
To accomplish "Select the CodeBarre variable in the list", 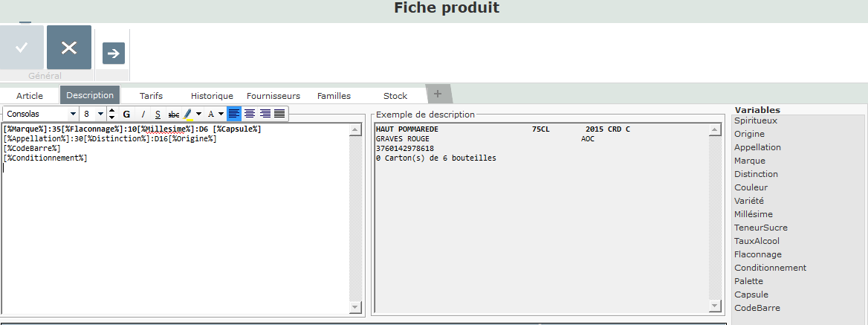I will tap(757, 308).
